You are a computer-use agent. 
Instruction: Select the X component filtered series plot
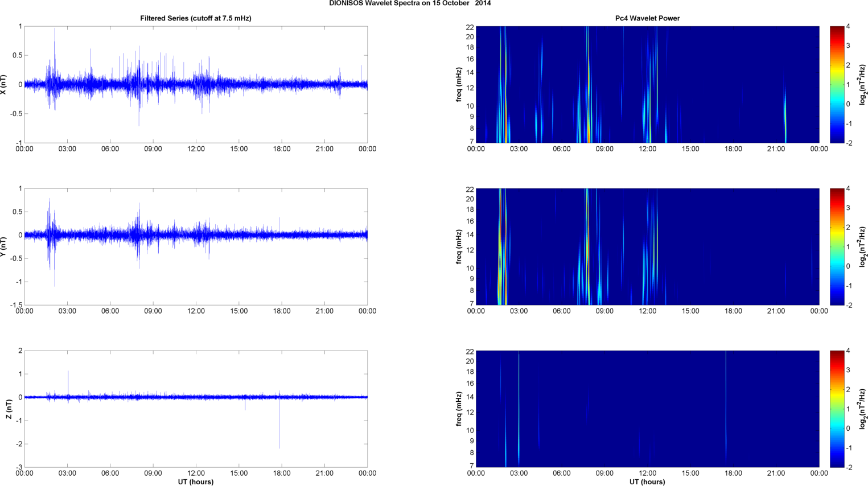(196, 84)
